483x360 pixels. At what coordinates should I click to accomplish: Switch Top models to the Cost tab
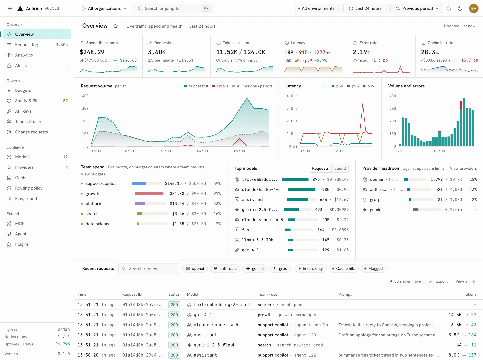click(x=340, y=169)
